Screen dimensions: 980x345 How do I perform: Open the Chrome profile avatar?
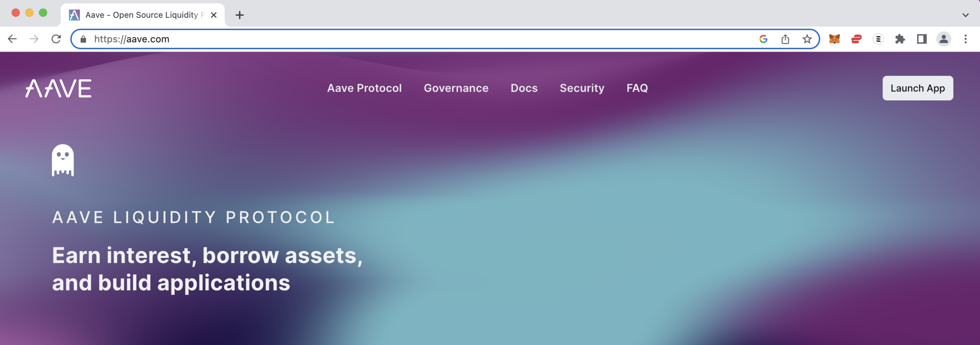pyautogui.click(x=944, y=39)
